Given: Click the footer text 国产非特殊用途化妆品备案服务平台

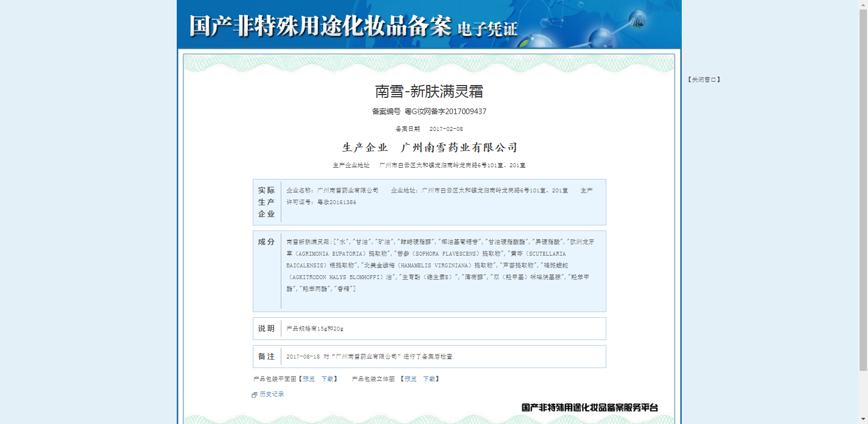Looking at the screenshot, I should click(590, 408).
